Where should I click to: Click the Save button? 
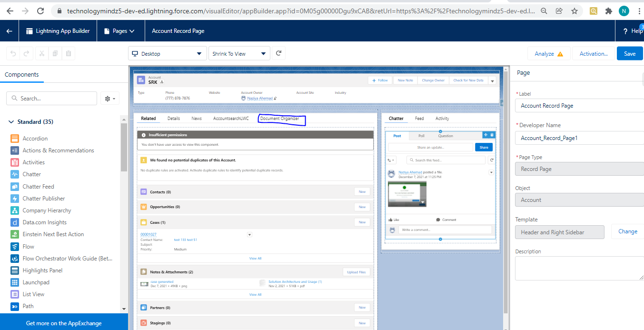click(x=629, y=54)
